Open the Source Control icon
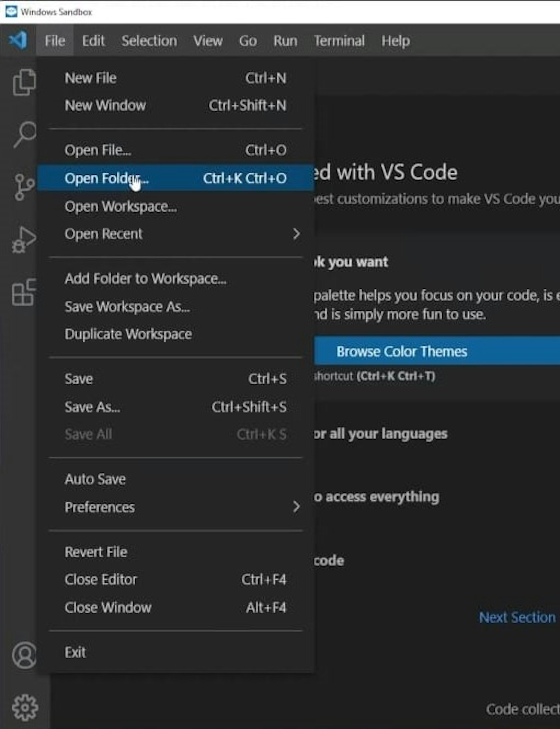Screen dimensions: 560x729 [x=24, y=187]
